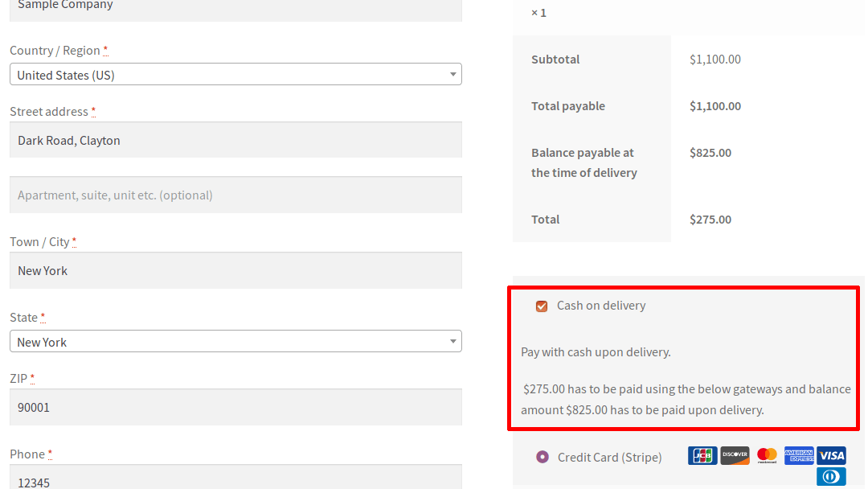Select the Discover card icon
The height and width of the screenshot is (489, 868).
click(735, 455)
